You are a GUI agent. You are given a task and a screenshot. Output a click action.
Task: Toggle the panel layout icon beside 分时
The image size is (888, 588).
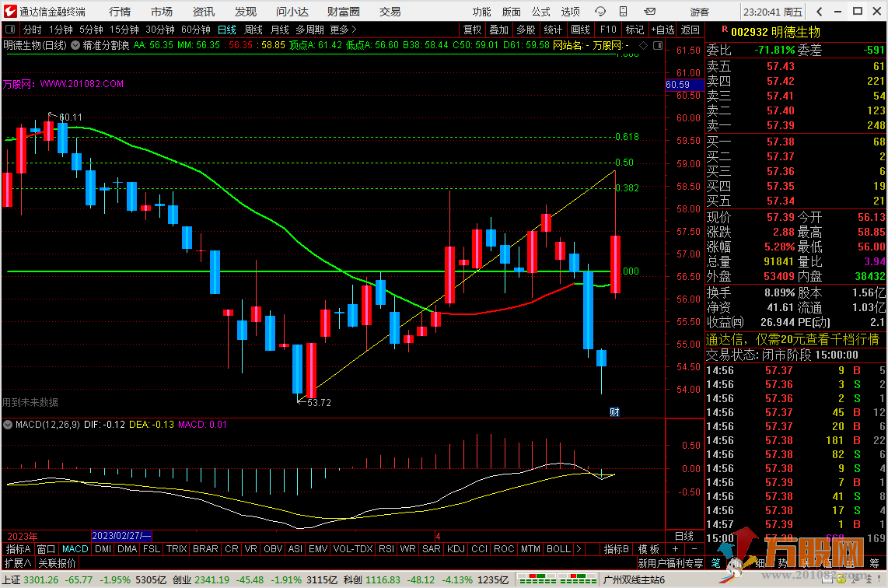[x=10, y=30]
